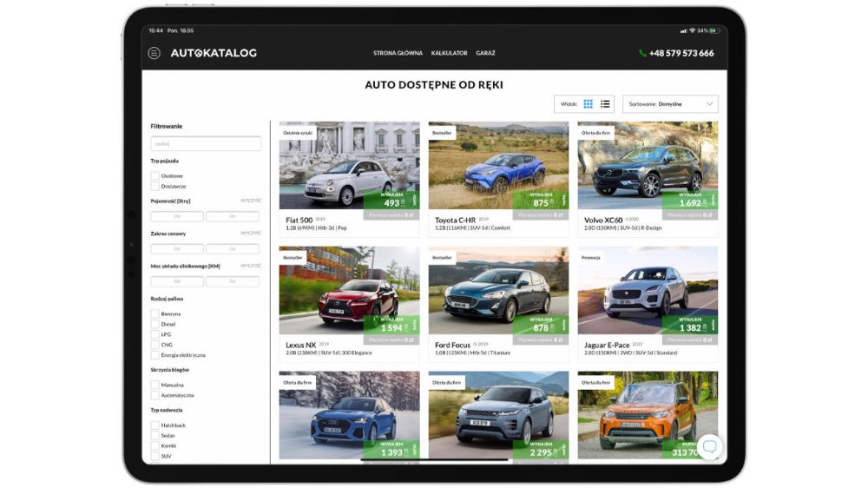Open the Toyota C-HR car photo

tap(498, 165)
